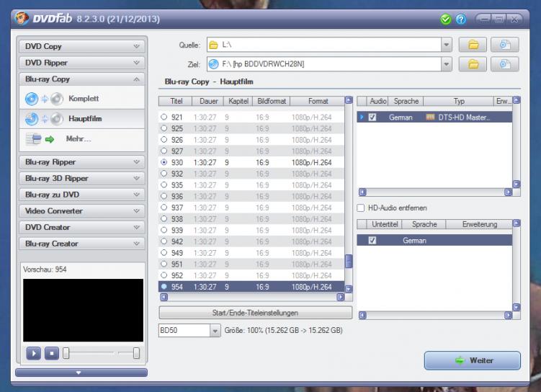Click the Untertitel column header
The image size is (541, 392).
tap(385, 224)
